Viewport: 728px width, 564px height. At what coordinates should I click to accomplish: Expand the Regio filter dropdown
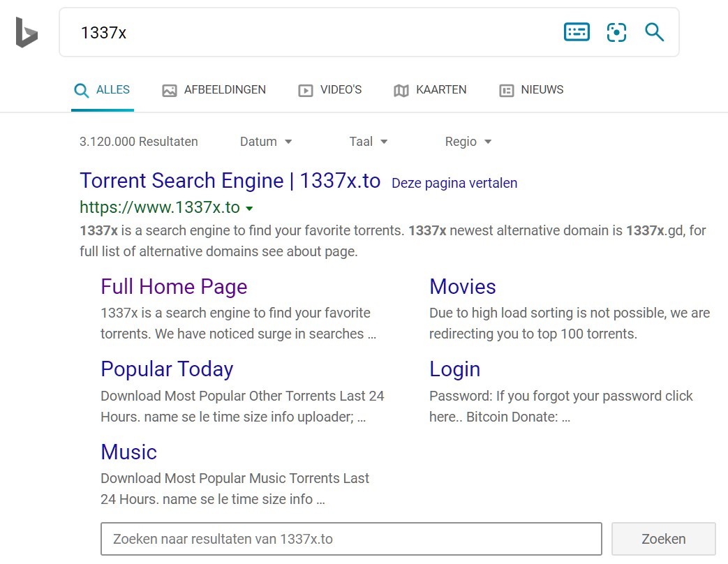[x=468, y=142]
